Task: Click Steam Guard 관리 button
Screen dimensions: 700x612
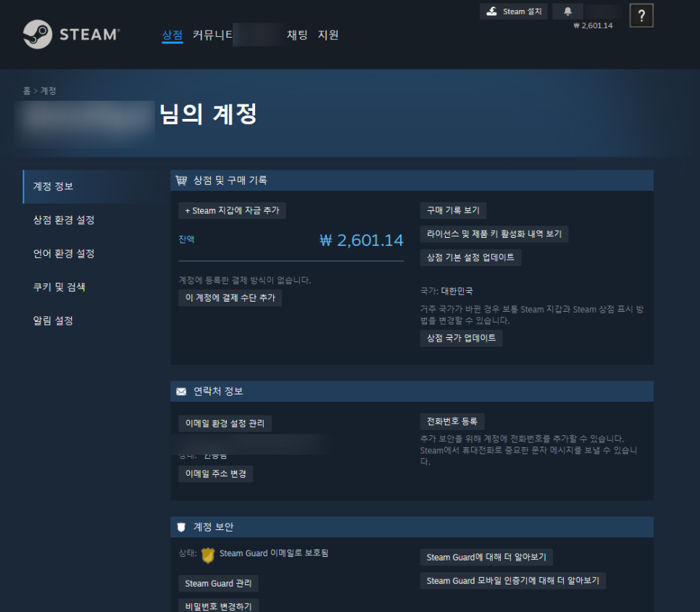Action: click(x=218, y=584)
